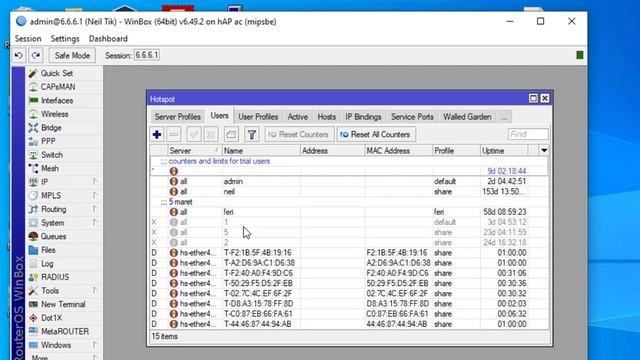Switch to the Walled Garden tab

tap(467, 117)
